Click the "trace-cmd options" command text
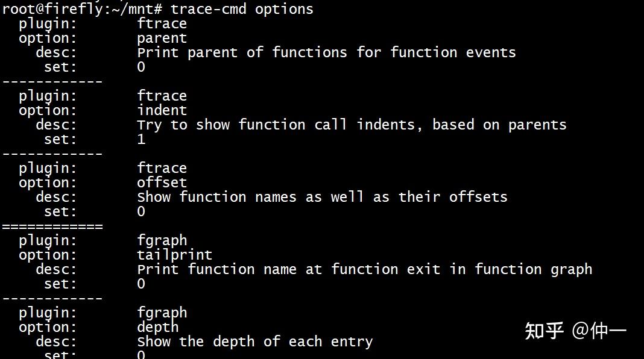The width and height of the screenshot is (644, 359). (242, 9)
